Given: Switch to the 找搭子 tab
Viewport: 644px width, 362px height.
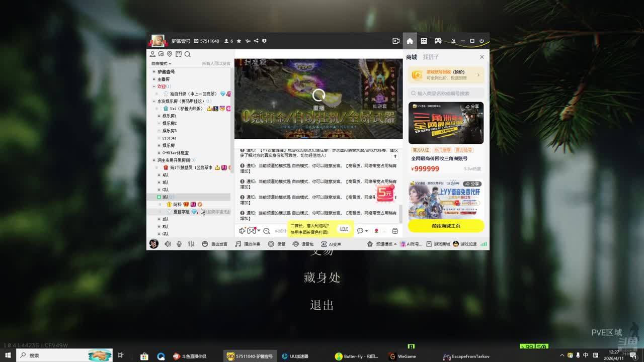Looking at the screenshot, I should point(431,57).
